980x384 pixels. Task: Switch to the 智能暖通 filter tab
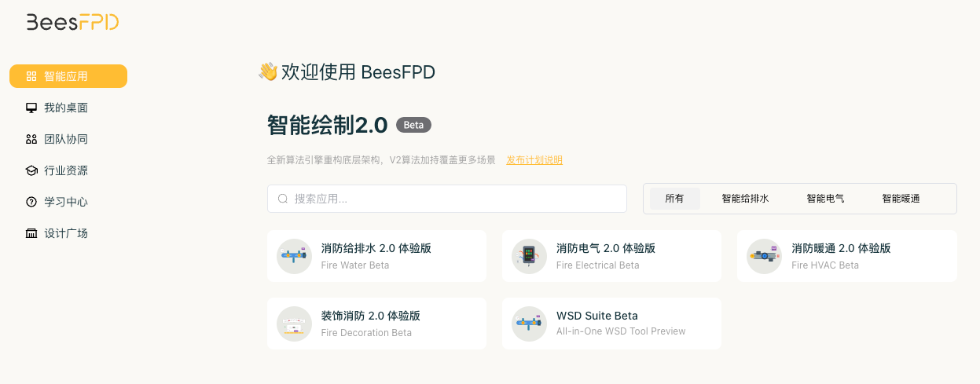pyautogui.click(x=901, y=199)
